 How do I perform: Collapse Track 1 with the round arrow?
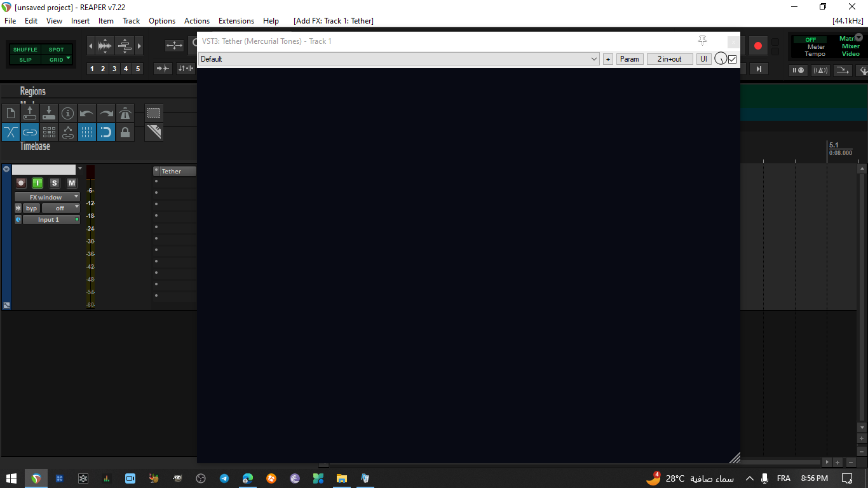(6, 170)
